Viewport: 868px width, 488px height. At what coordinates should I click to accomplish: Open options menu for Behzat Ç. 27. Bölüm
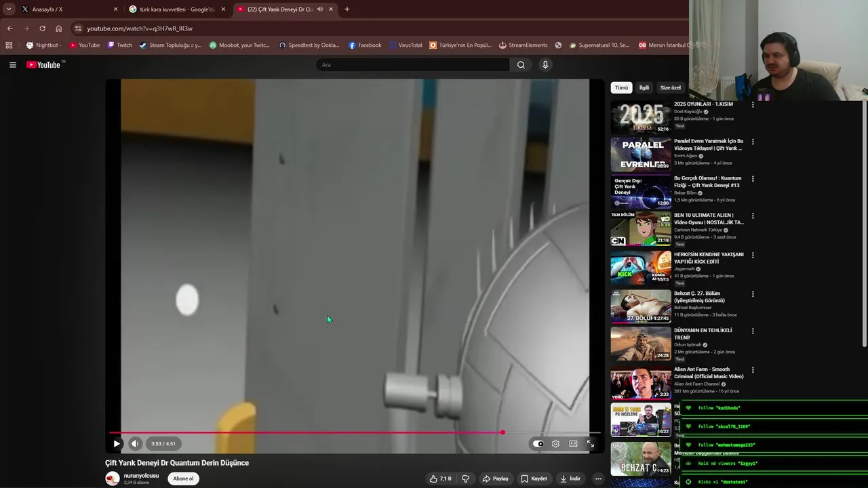tap(753, 295)
